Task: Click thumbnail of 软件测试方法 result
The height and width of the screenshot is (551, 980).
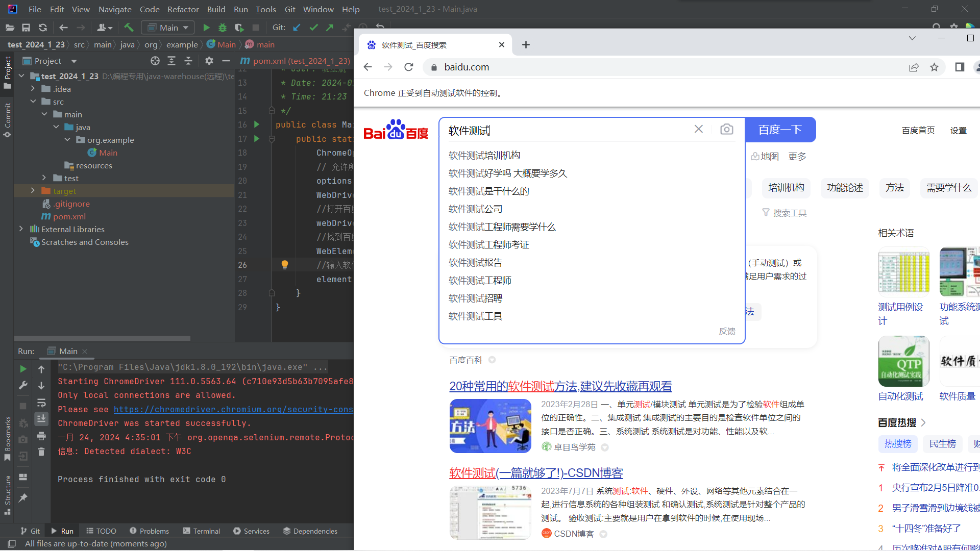Action: pyautogui.click(x=490, y=426)
